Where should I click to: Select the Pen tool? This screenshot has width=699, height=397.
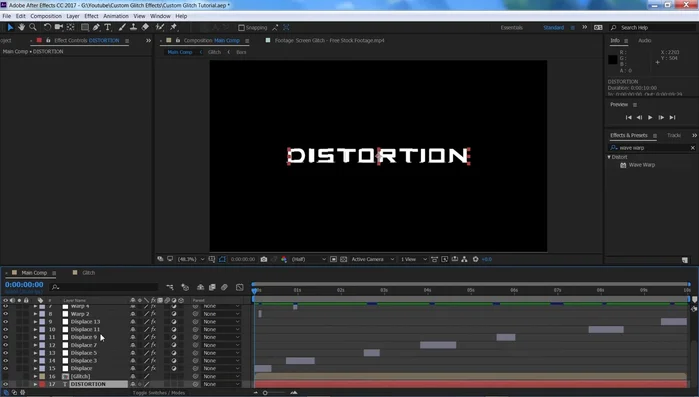coord(96,27)
